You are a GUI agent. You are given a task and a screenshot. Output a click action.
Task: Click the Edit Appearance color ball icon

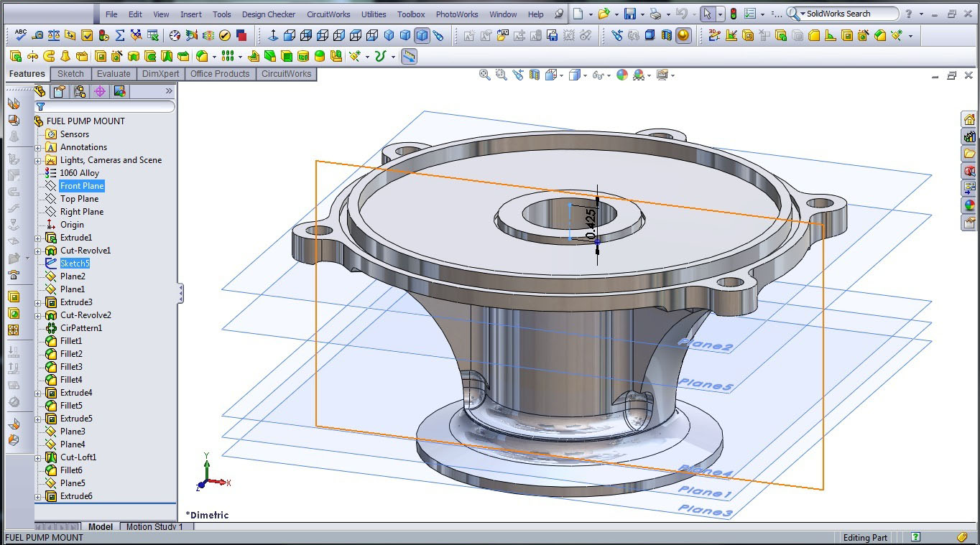coord(622,75)
